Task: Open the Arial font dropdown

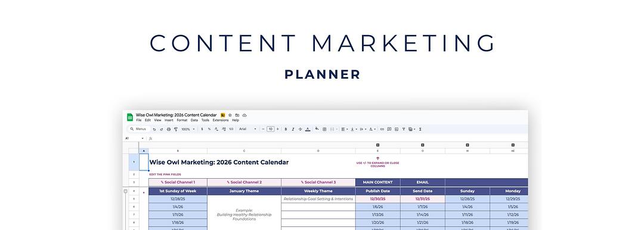Action: tap(247, 129)
